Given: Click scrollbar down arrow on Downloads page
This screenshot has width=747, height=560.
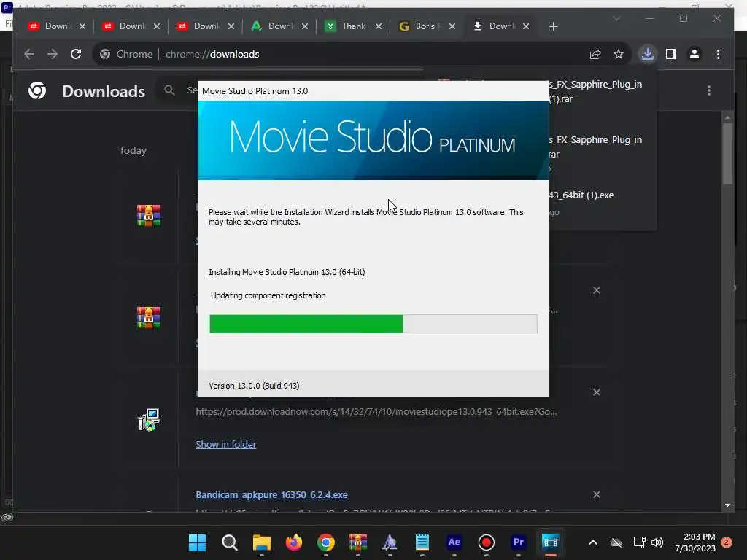Looking at the screenshot, I should coord(727,505).
